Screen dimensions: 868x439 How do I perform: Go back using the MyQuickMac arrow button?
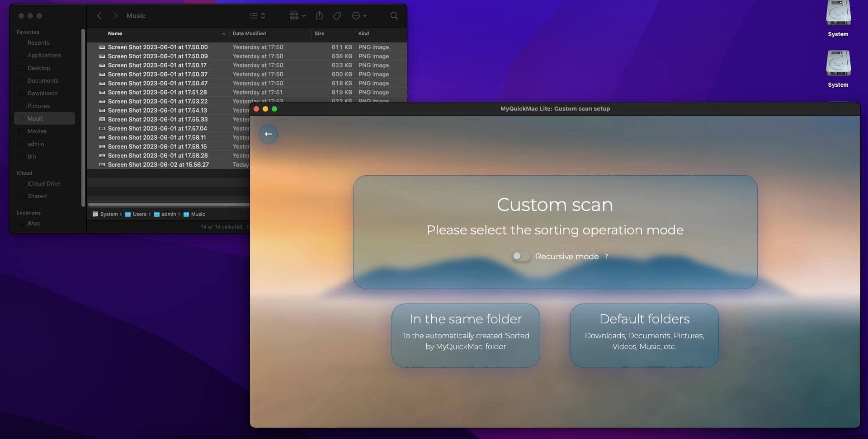click(268, 134)
